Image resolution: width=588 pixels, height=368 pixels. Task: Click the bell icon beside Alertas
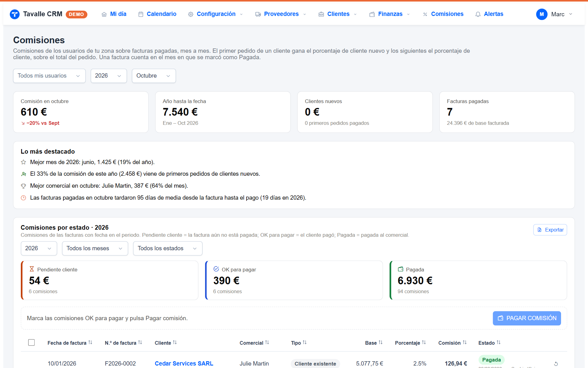[478, 14]
